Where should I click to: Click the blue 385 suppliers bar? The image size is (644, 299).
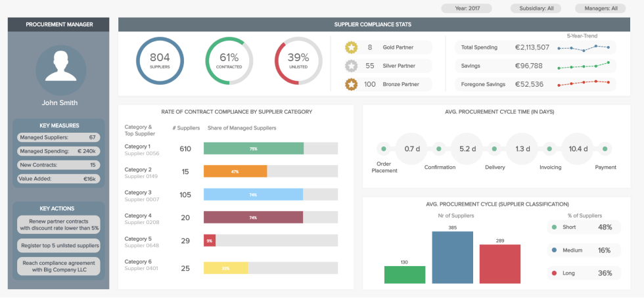(452, 258)
